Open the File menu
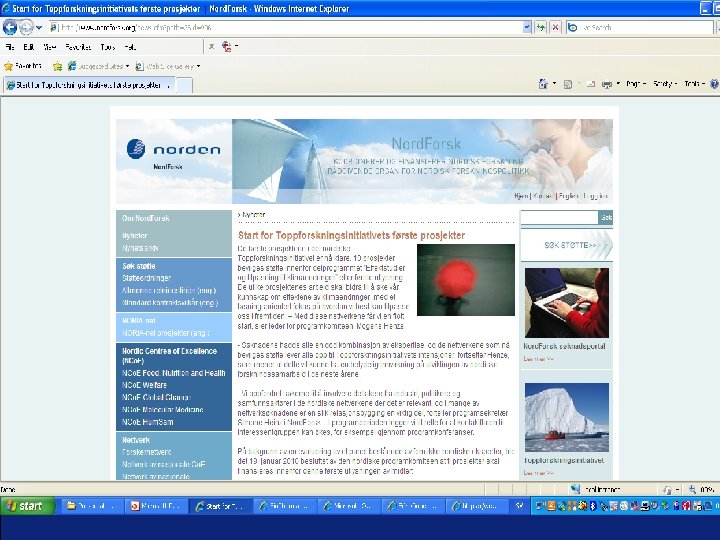This screenshot has width=720, height=540. point(10,47)
